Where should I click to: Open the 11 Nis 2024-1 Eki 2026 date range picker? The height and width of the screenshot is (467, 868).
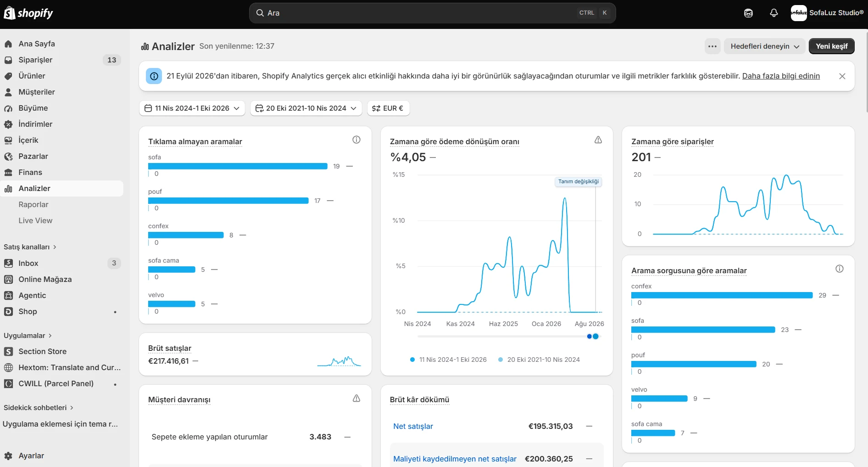pyautogui.click(x=192, y=108)
